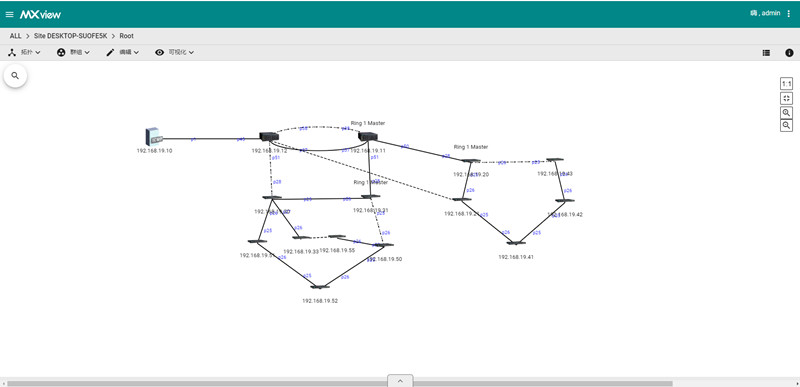This screenshot has height=387, width=800.
Task: Click the round search button
Action: (x=15, y=75)
